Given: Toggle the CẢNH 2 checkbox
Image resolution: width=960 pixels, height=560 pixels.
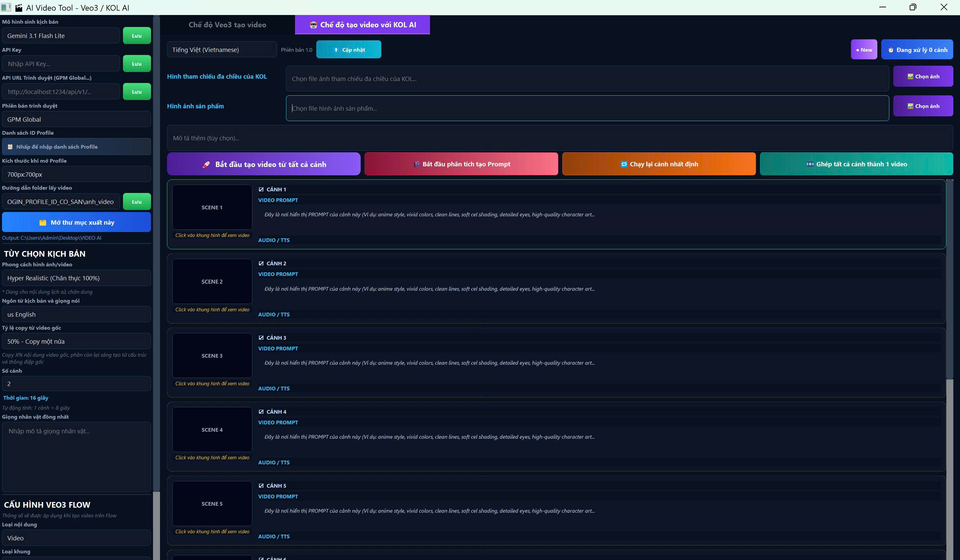Looking at the screenshot, I should (x=261, y=263).
